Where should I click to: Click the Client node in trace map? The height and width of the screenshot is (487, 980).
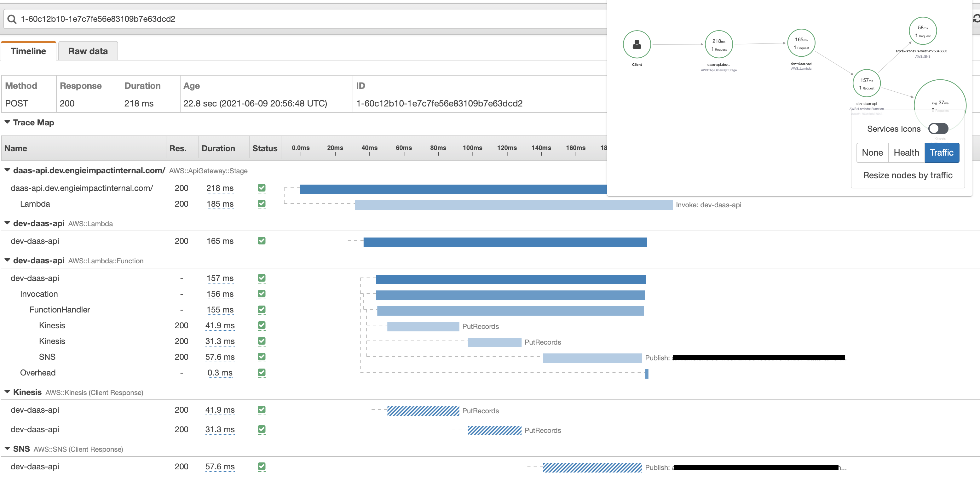637,44
